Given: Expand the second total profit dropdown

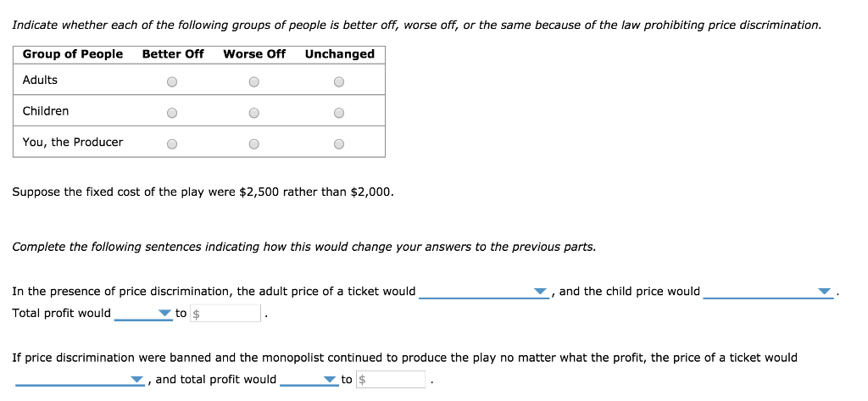Looking at the screenshot, I should point(309,381).
